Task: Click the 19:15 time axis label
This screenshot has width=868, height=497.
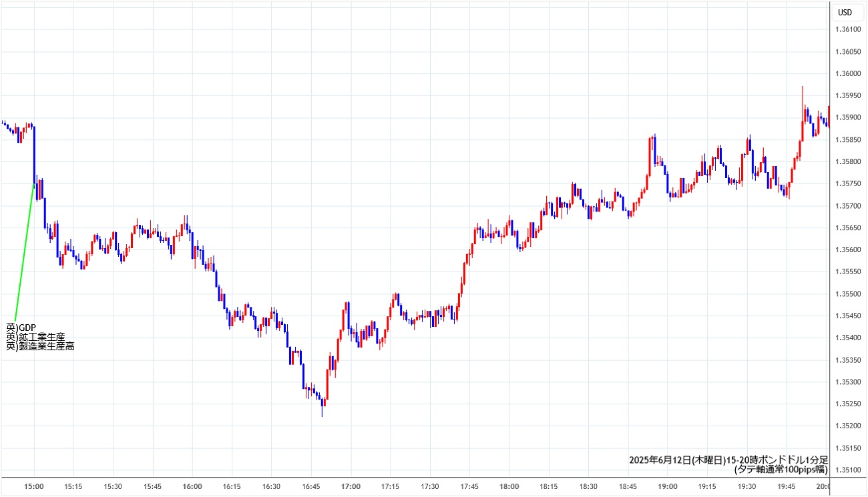Action: pos(707,487)
